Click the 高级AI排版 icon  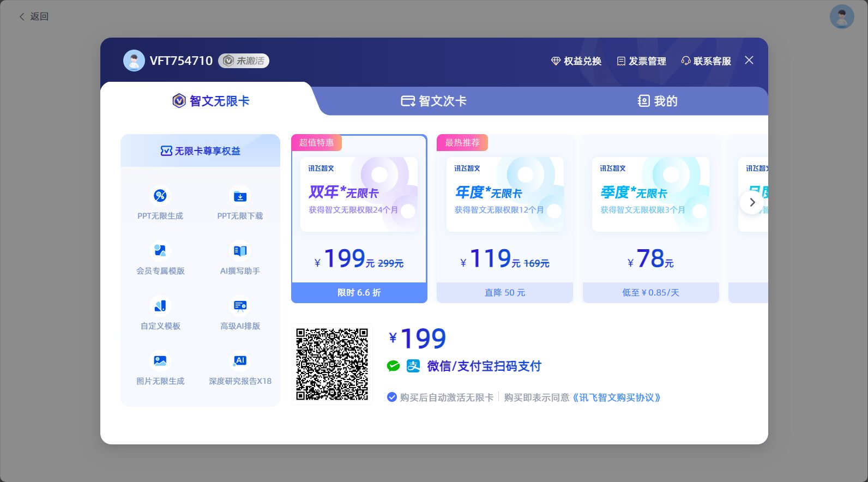(x=240, y=306)
